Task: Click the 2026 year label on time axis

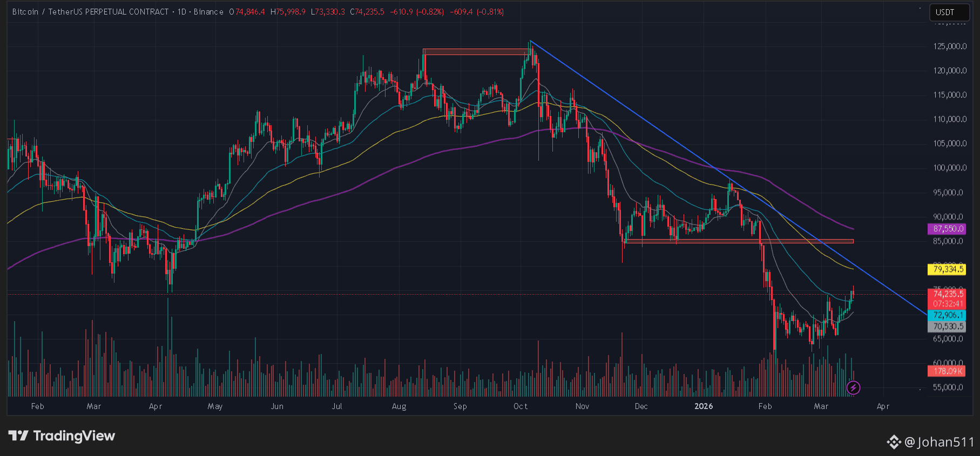Action: 704,406
